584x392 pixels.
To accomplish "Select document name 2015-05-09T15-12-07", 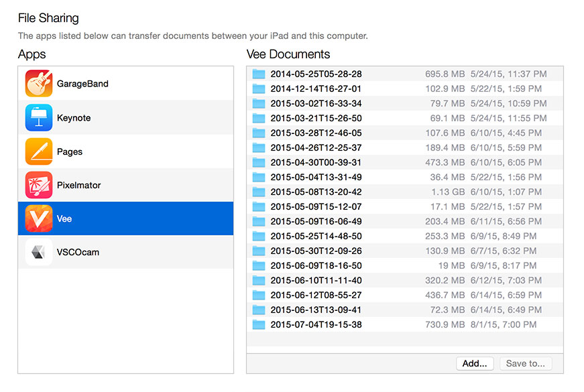I will pyautogui.click(x=316, y=206).
